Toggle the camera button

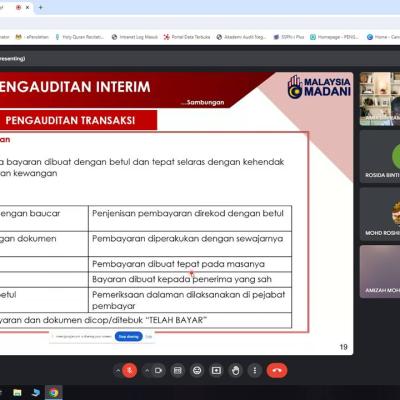(x=158, y=370)
